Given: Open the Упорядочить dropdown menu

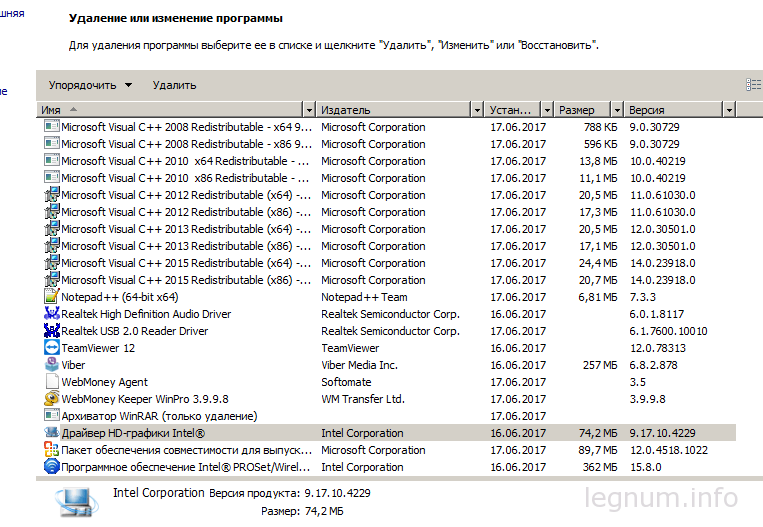Looking at the screenshot, I should tap(91, 85).
